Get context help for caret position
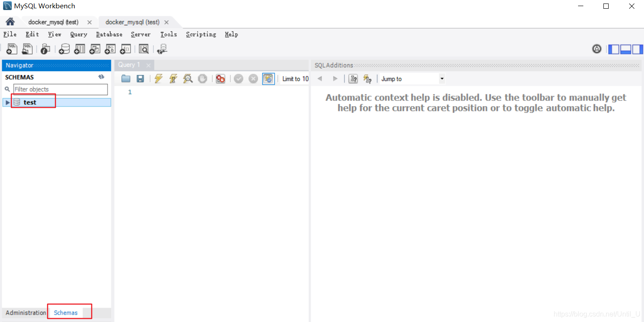The height and width of the screenshot is (322, 644). tap(353, 79)
